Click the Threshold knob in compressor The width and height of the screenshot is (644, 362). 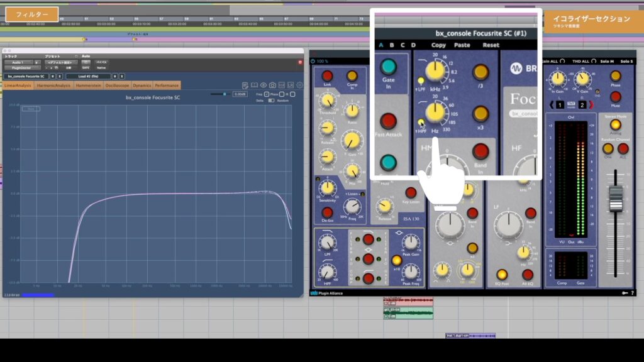tap(327, 101)
